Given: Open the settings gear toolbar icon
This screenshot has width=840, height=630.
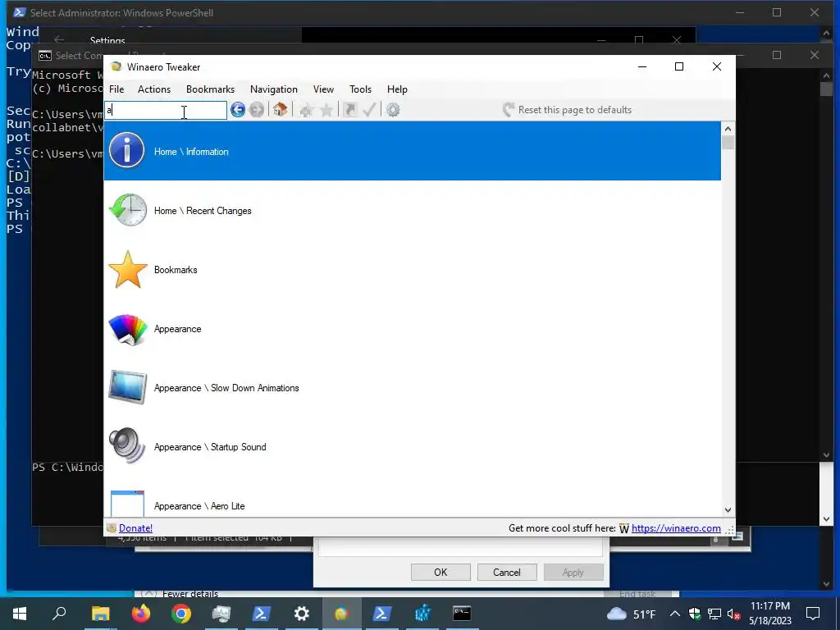Looking at the screenshot, I should tap(393, 110).
